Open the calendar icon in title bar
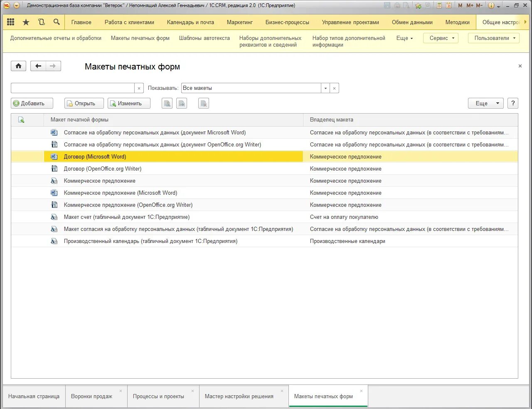Image resolution: width=532 pixels, height=409 pixels. tap(449, 5)
